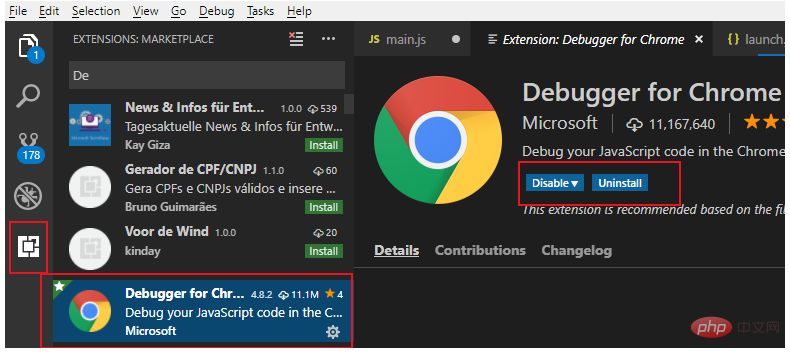Select the News & Infos für Ent... title
Image resolution: width=790 pixels, height=360 pixels.
(x=194, y=107)
